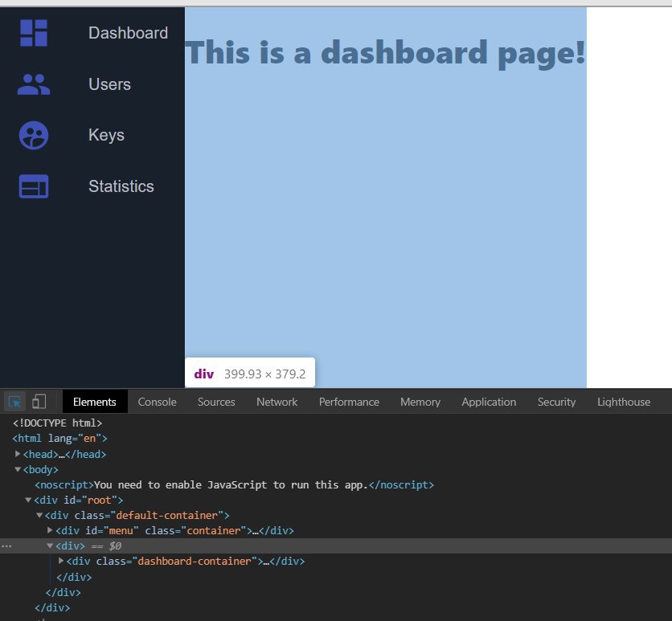Image resolution: width=672 pixels, height=621 pixels.
Task: Collapse the selected div $0 node
Action: click(50, 545)
